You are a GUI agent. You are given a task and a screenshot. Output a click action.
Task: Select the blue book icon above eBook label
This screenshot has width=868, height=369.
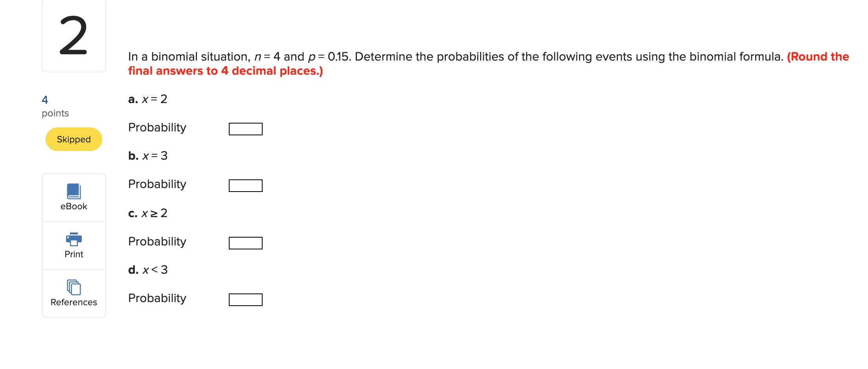click(74, 192)
